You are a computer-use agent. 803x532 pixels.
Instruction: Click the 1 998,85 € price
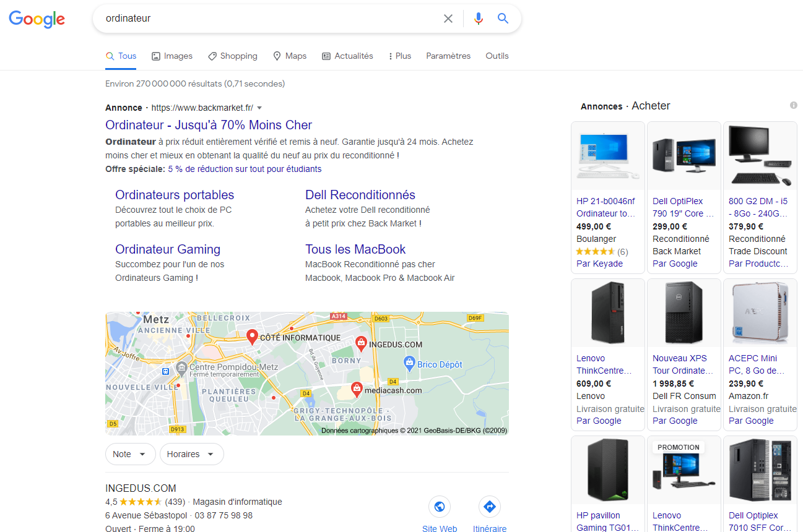pyautogui.click(x=674, y=384)
